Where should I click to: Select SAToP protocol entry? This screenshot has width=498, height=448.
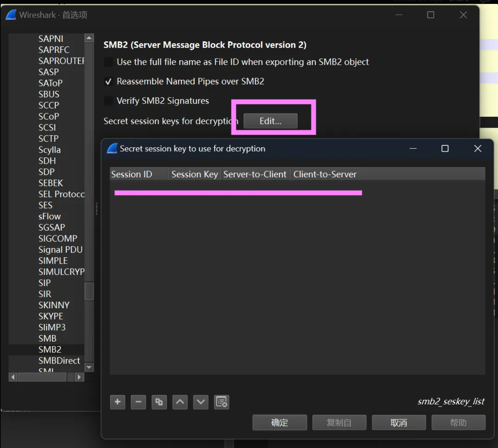50,83
